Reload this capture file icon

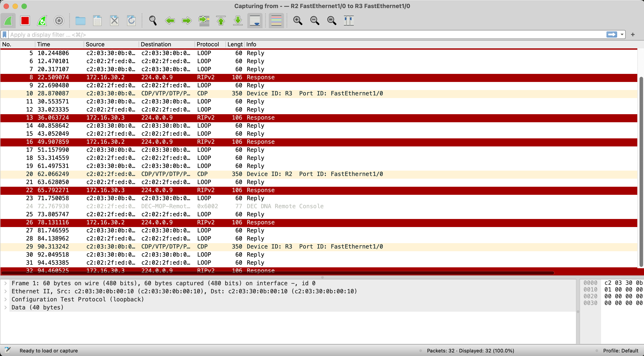(x=131, y=21)
